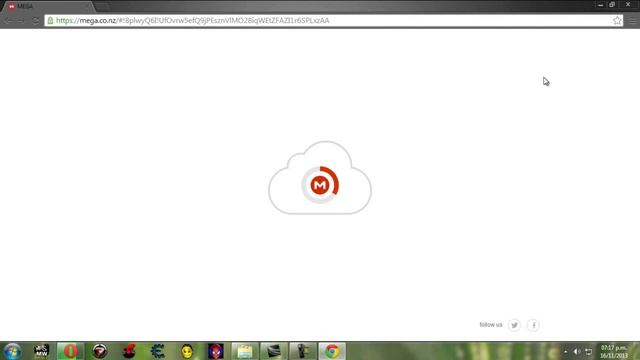640x360 pixels.
Task: Click the new tab button
Action: pyautogui.click(x=102, y=7)
